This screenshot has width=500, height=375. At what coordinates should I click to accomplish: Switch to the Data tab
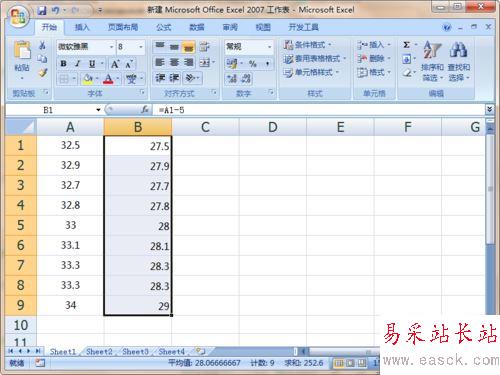pos(197,27)
